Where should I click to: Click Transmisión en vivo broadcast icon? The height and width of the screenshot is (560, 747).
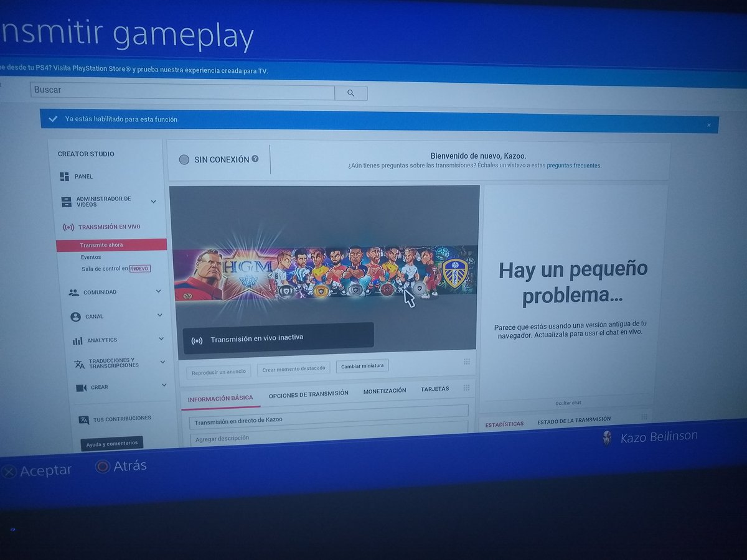68,227
